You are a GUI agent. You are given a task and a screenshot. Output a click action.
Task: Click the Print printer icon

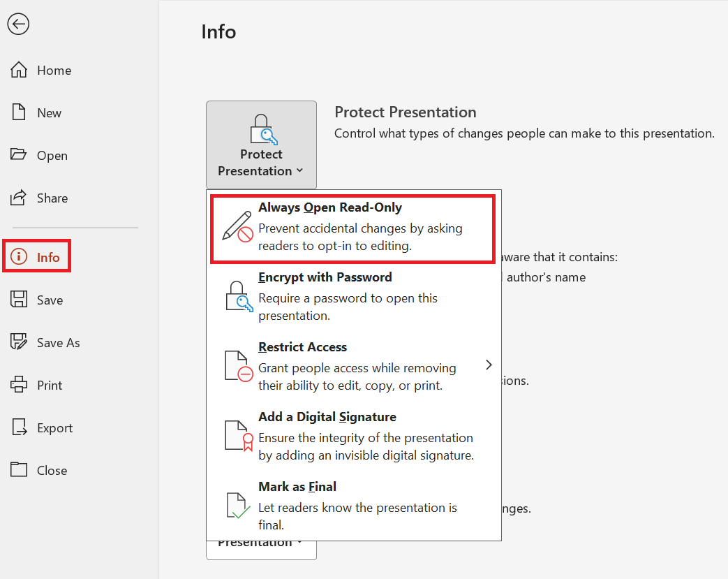(x=19, y=384)
